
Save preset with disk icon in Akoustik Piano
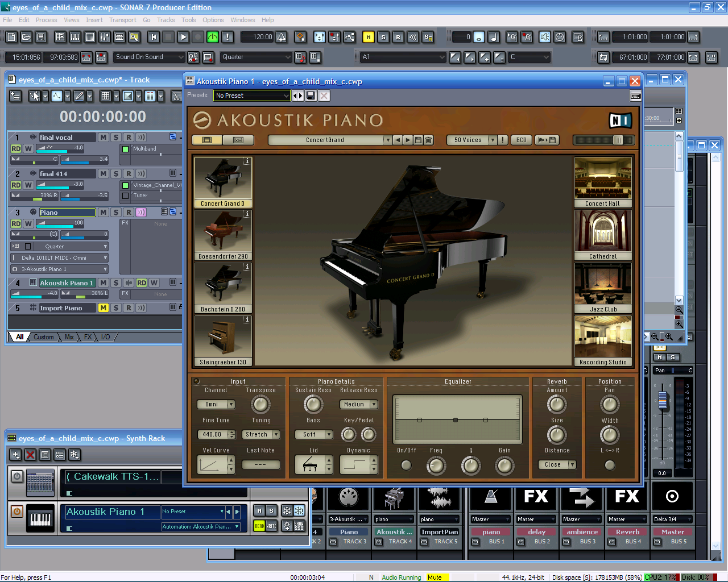point(419,140)
